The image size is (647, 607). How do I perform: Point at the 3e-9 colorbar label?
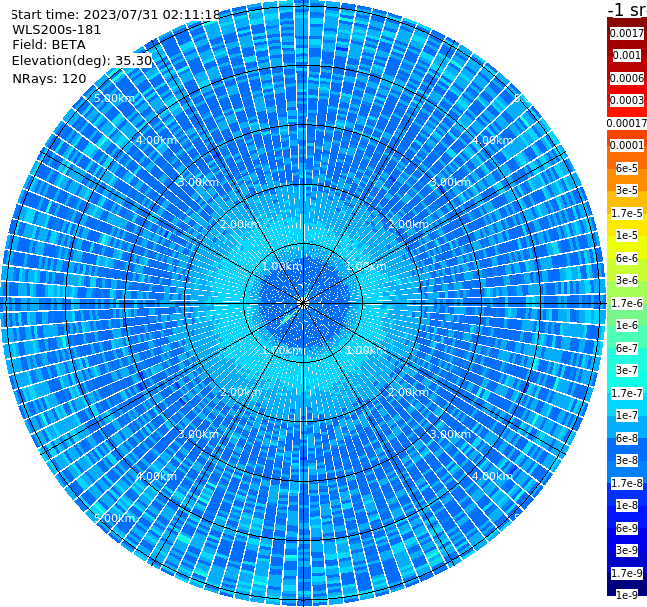(627, 550)
